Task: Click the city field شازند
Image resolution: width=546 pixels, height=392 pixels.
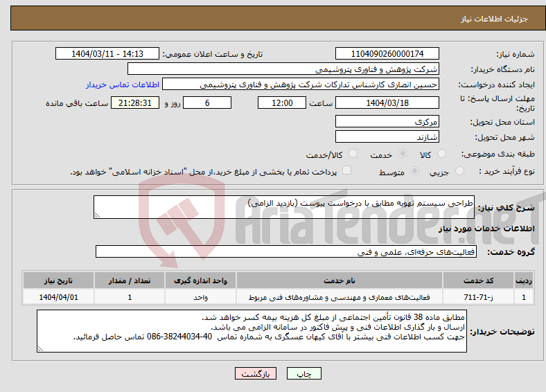Action: [387, 136]
